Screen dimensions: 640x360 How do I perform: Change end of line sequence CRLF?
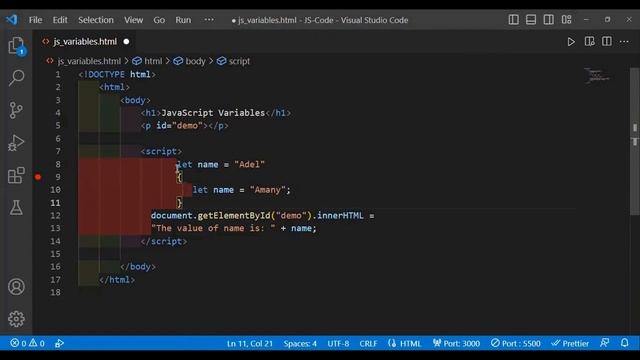(x=368, y=344)
